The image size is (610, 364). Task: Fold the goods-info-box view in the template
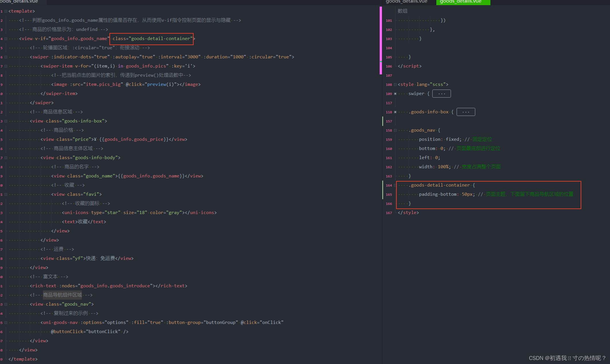(6, 121)
